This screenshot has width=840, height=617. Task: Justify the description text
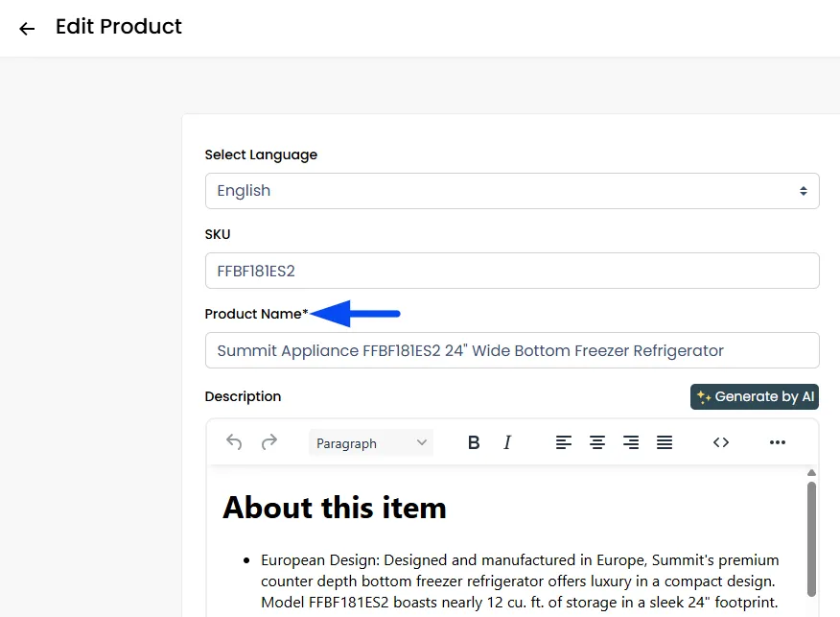point(665,442)
